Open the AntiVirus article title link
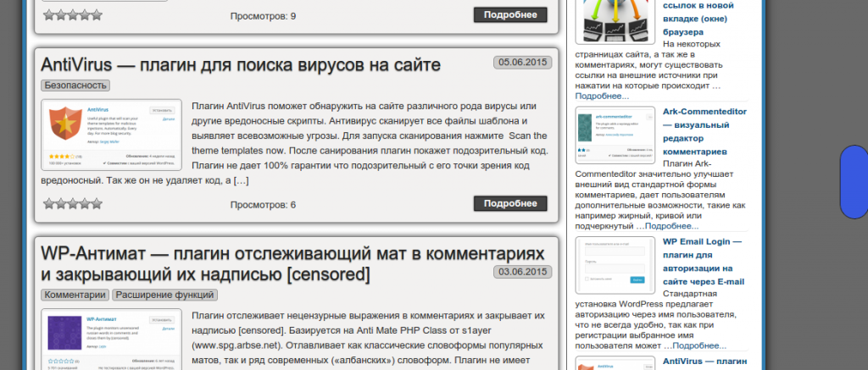868x370 pixels. 241,65
